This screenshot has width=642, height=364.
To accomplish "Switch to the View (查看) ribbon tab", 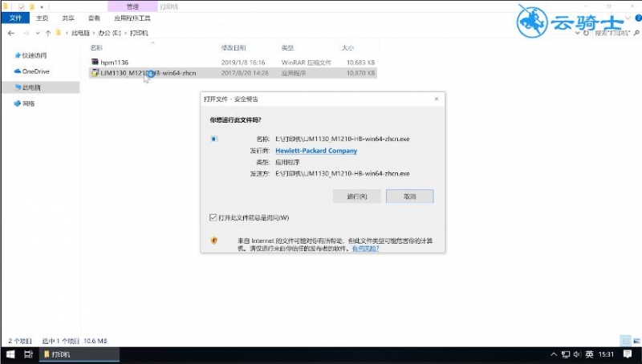I will 94,18.
